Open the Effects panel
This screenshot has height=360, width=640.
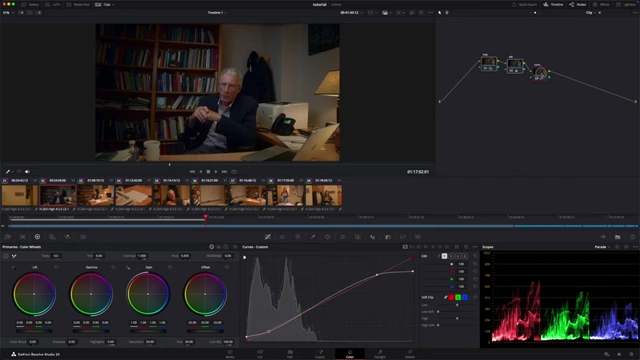pyautogui.click(x=601, y=4)
